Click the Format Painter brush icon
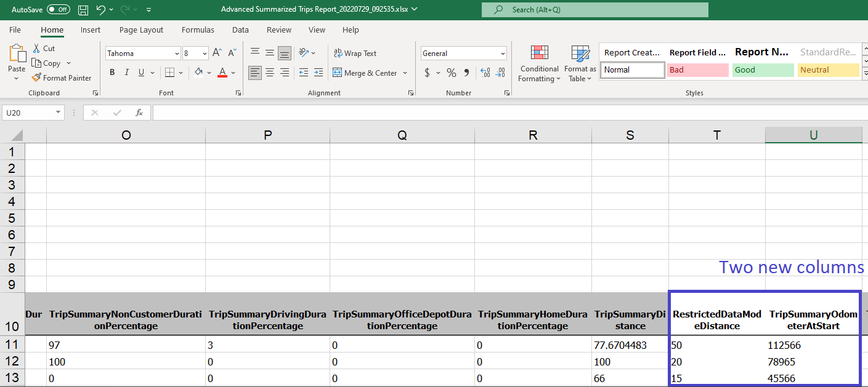 tap(36, 78)
